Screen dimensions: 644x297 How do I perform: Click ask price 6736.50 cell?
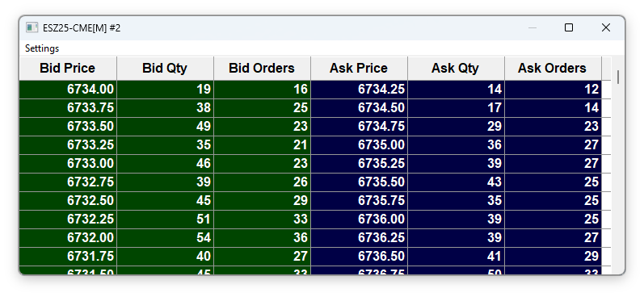point(359,256)
